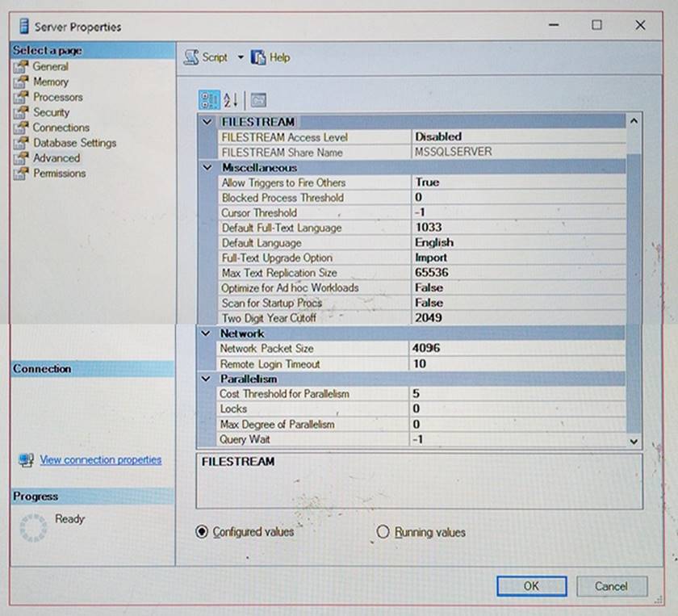Click the Cancel button
This screenshot has width=678, height=616.
click(612, 586)
